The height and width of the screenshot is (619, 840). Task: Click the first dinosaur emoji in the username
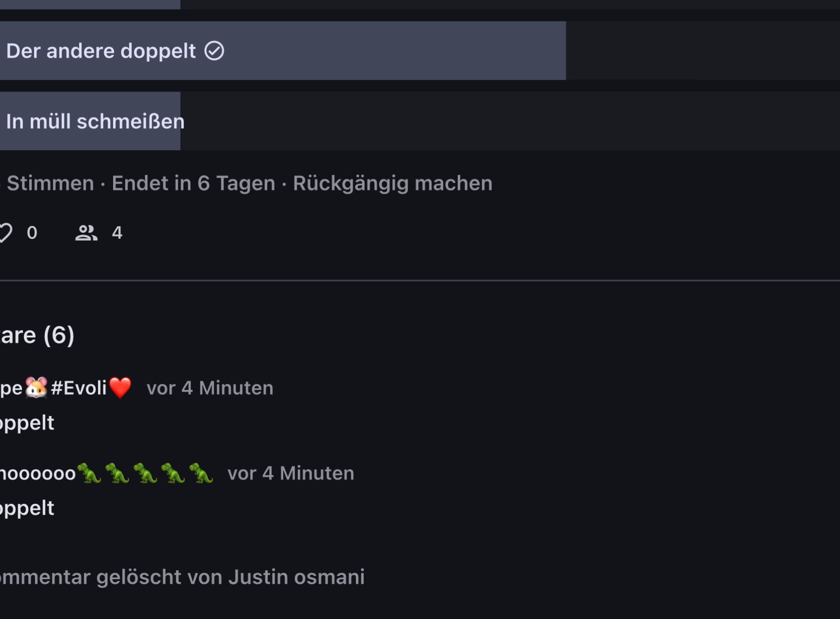click(89, 473)
